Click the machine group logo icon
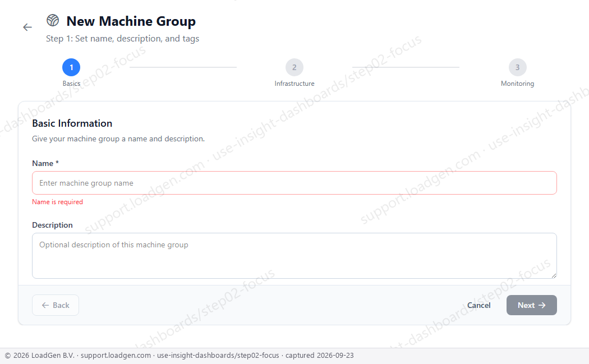The width and height of the screenshot is (589, 364). point(53,20)
